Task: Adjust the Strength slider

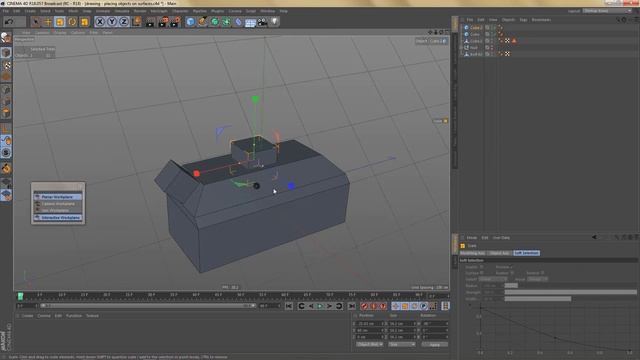Action: (570, 292)
